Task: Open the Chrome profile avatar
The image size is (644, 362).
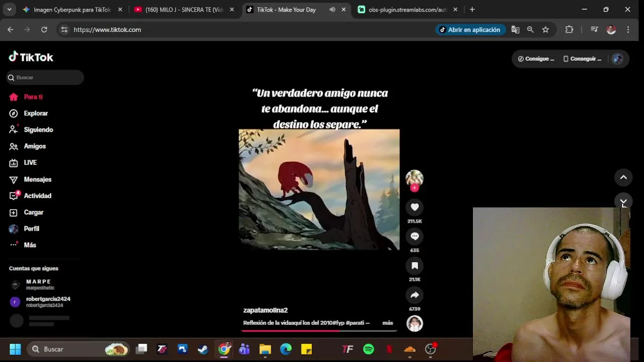Action: click(x=611, y=30)
